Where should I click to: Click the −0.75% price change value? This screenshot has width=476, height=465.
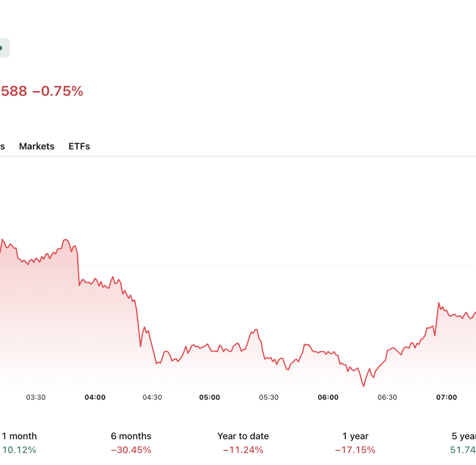58,91
